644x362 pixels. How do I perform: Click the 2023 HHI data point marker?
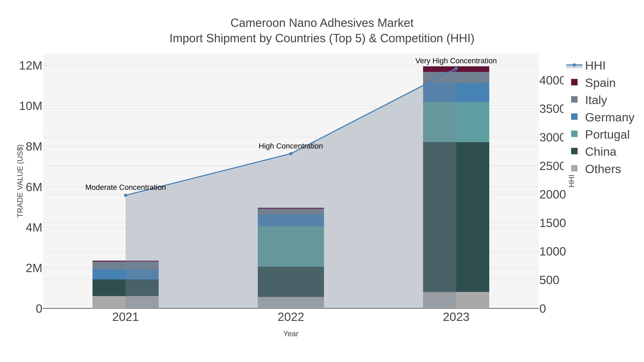[456, 68]
